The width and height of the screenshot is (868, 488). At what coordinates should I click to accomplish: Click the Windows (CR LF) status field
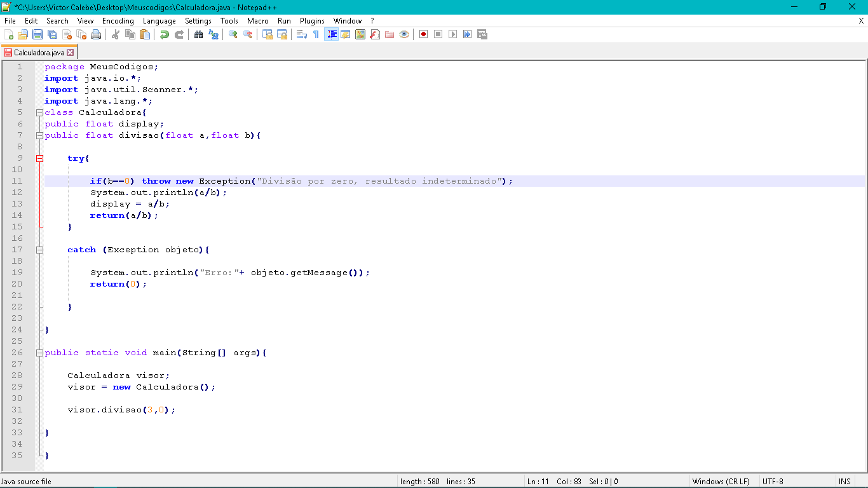click(x=721, y=482)
